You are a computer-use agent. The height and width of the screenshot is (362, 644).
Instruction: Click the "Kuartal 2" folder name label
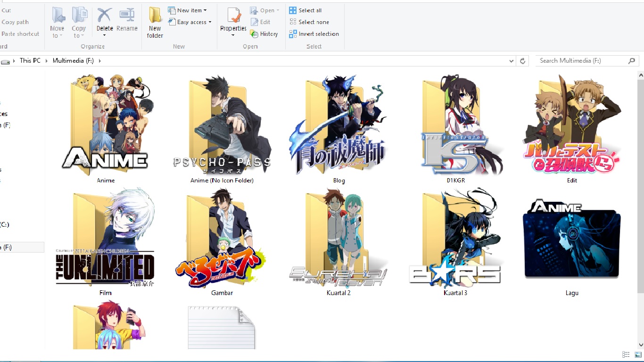[x=339, y=293]
